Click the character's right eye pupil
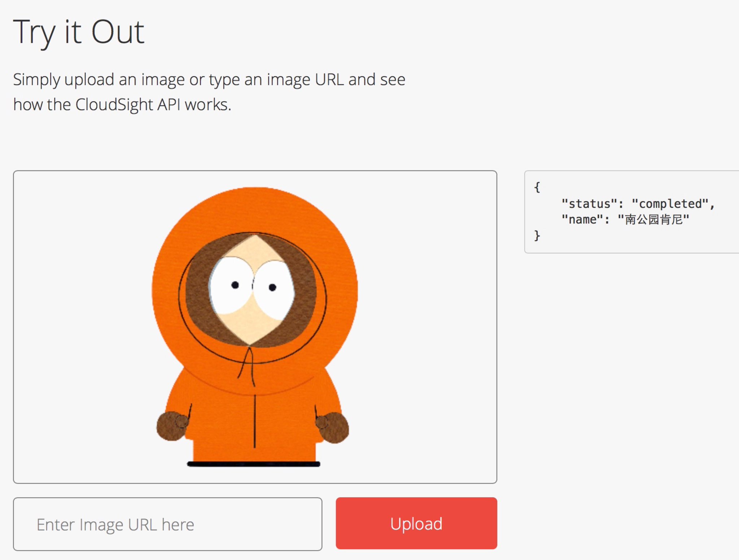 tap(273, 287)
